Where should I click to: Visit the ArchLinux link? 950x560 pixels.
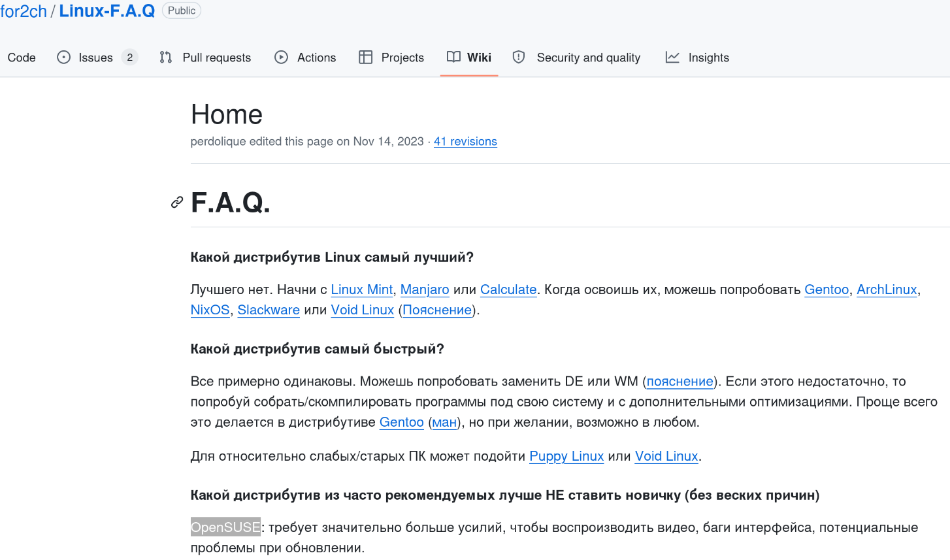tap(887, 290)
